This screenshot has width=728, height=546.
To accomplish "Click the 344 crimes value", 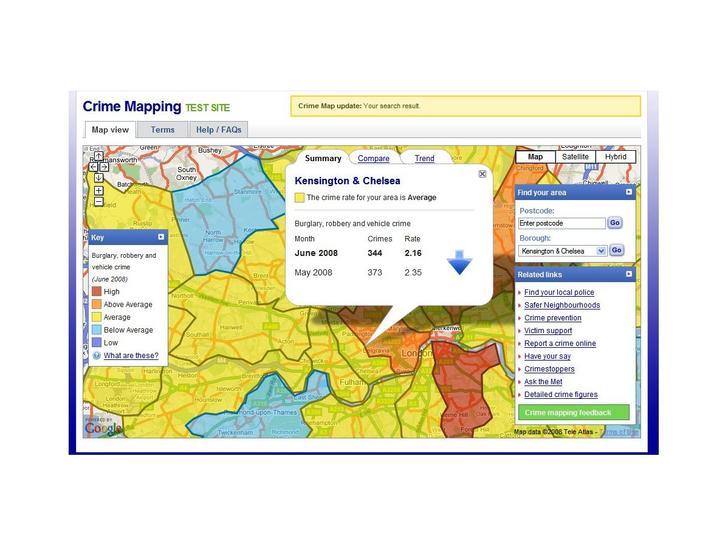I will pos(375,253).
